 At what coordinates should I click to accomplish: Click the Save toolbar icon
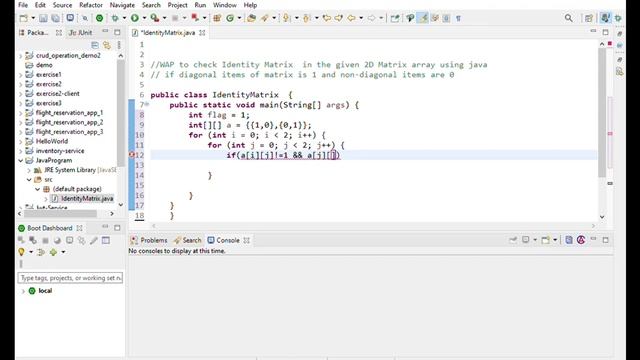click(x=43, y=18)
